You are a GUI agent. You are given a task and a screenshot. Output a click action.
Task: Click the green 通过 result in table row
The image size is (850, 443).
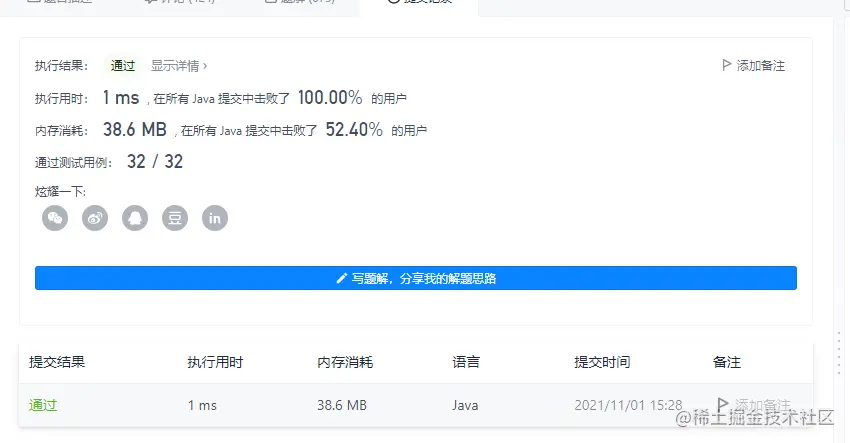(x=43, y=405)
